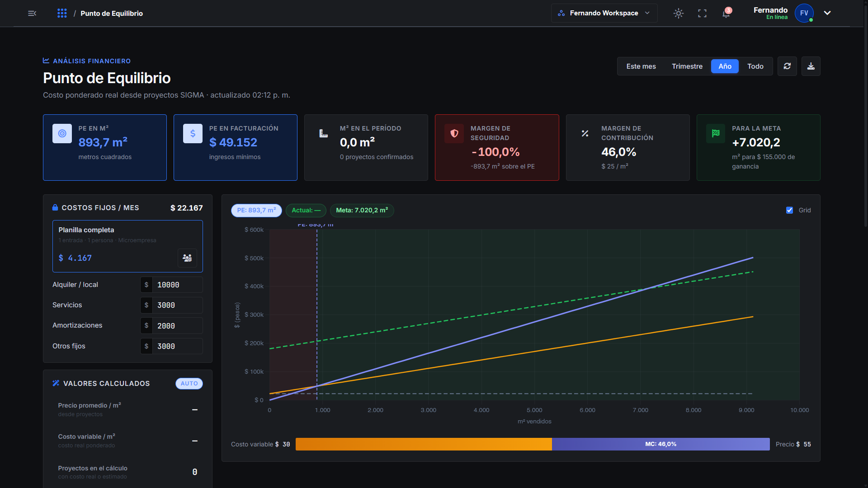Select the Todo period tab
The image size is (868, 488).
pyautogui.click(x=755, y=66)
